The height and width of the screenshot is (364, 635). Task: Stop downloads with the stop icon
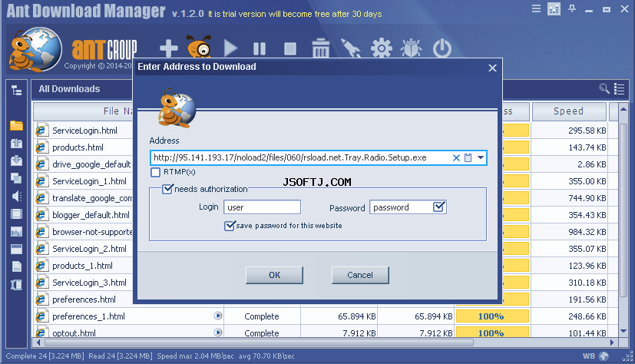pos(290,49)
